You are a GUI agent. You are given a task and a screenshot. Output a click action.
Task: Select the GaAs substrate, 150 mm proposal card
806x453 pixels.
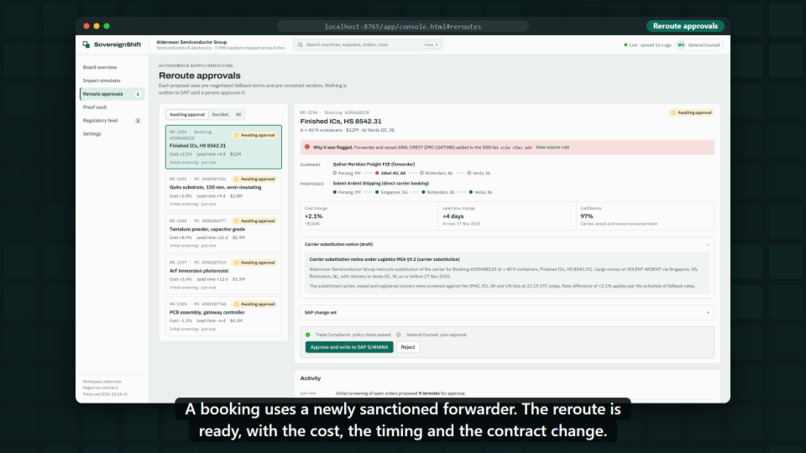pyautogui.click(x=224, y=191)
